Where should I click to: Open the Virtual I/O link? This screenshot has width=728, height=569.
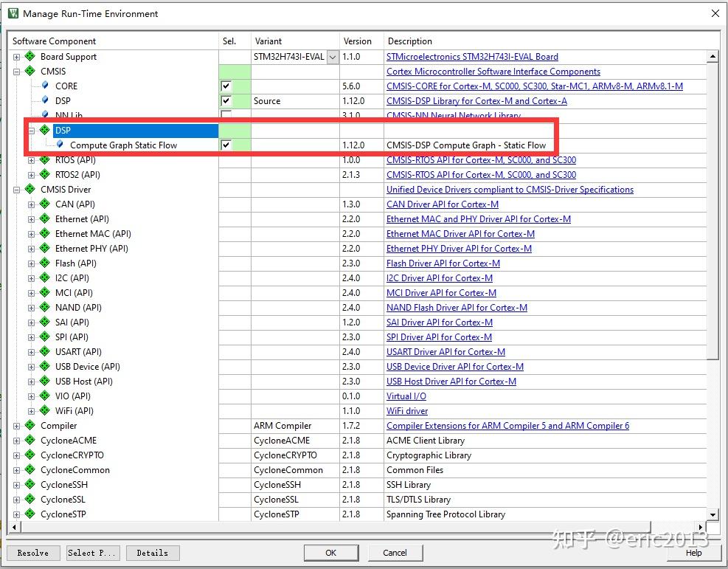(x=406, y=396)
